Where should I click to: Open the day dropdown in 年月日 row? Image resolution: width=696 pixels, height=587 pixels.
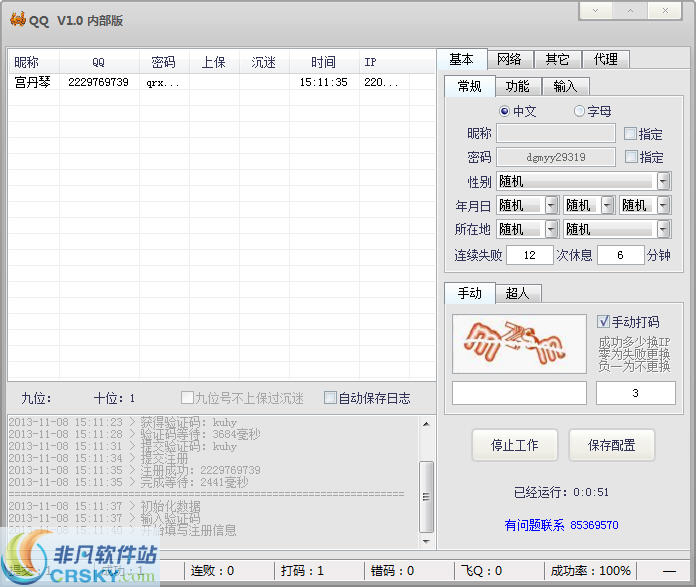(663, 205)
